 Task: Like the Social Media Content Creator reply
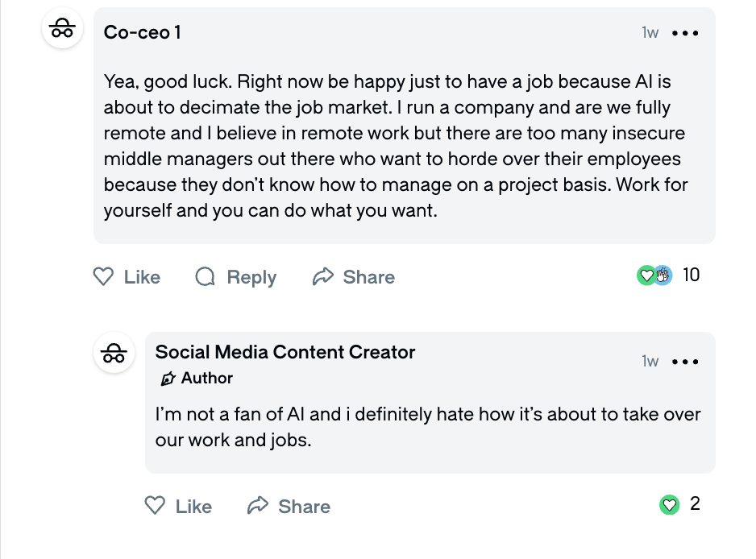pos(178,506)
